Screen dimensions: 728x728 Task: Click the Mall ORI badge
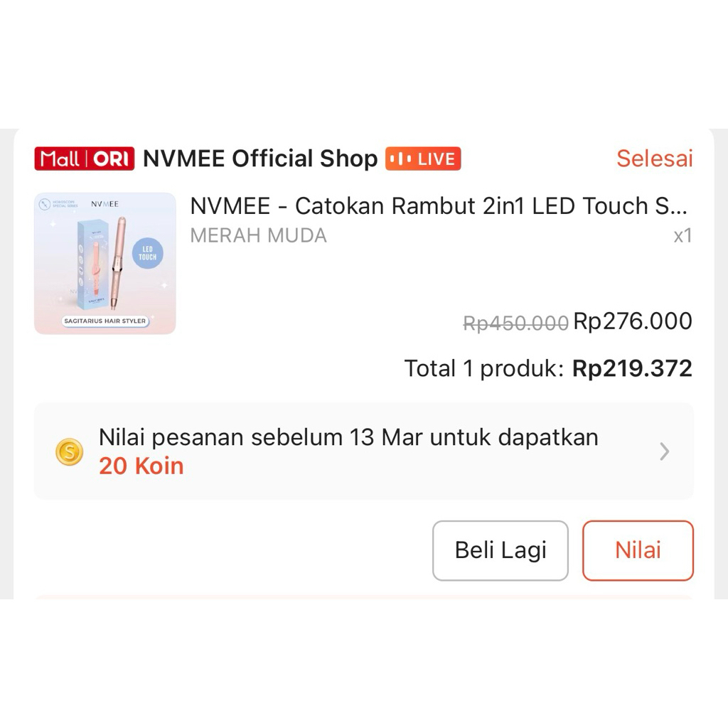pos(84,159)
